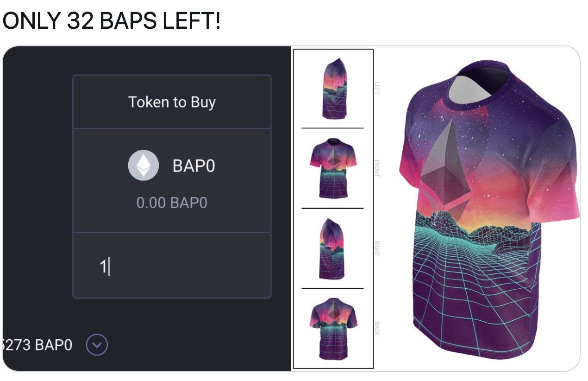
Task: Click the "ONLY 32 BAPS LEFT!" tweet text
Action: [112, 21]
